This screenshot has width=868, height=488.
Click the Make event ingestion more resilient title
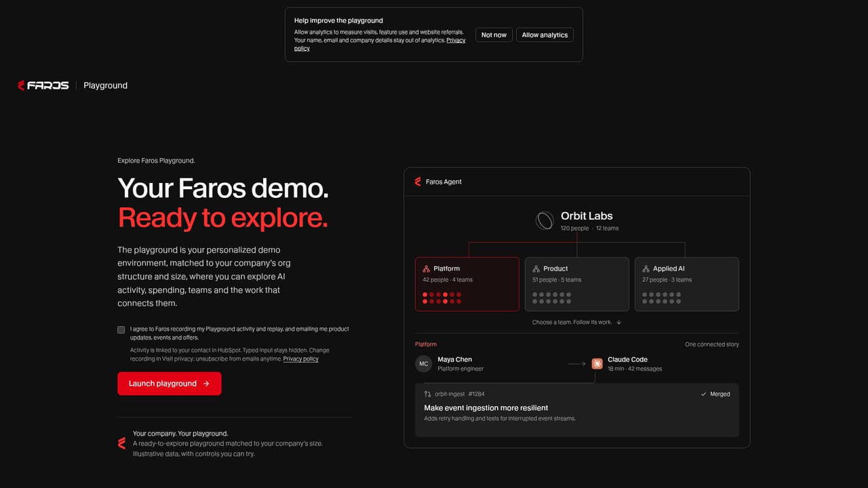point(486,408)
